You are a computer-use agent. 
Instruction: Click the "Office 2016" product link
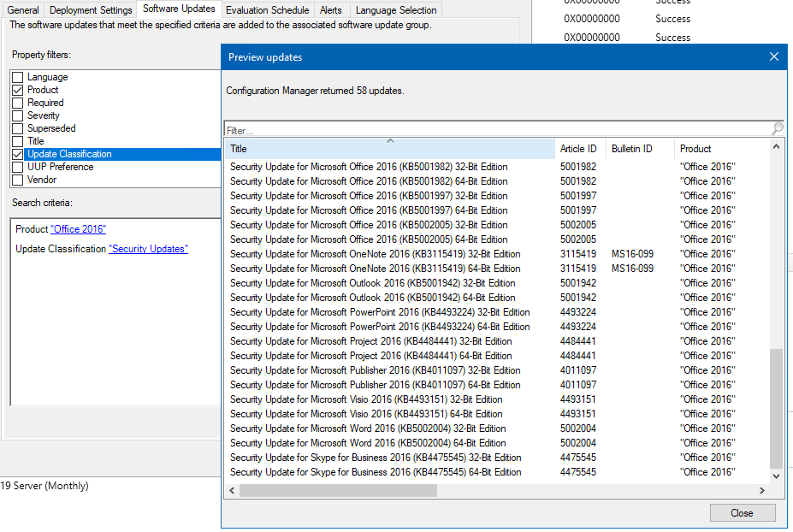(x=79, y=229)
